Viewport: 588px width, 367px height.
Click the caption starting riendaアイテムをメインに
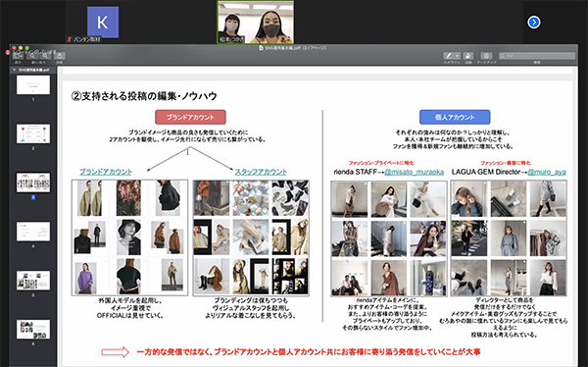point(387,314)
